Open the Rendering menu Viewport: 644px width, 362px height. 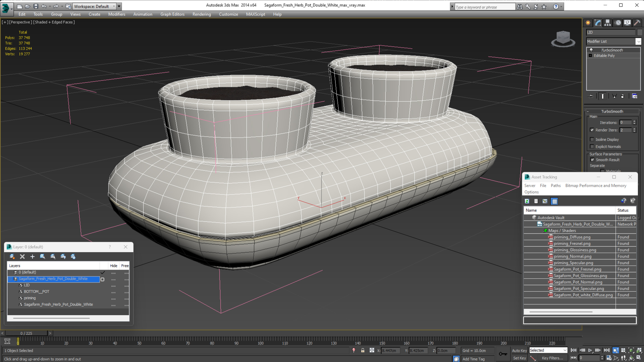click(x=202, y=14)
